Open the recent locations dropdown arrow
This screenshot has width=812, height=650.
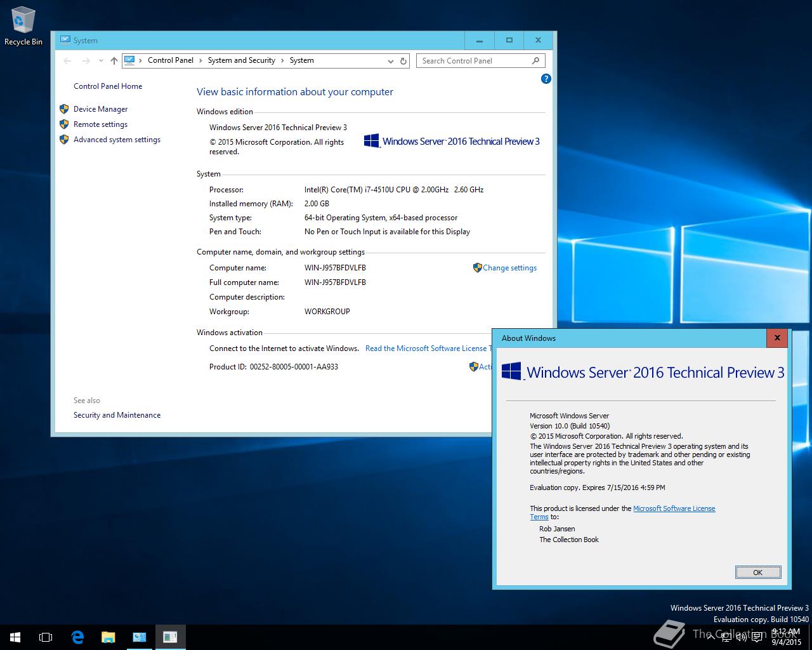tap(101, 61)
